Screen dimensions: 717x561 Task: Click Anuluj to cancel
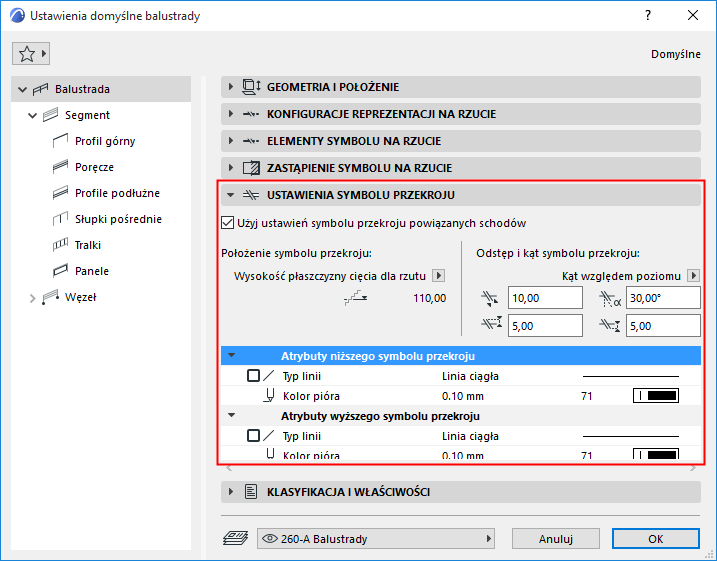pyautogui.click(x=556, y=539)
